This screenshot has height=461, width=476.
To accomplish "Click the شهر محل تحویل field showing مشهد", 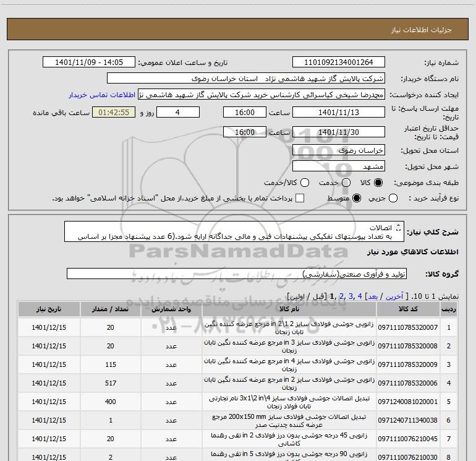I will (x=338, y=166).
